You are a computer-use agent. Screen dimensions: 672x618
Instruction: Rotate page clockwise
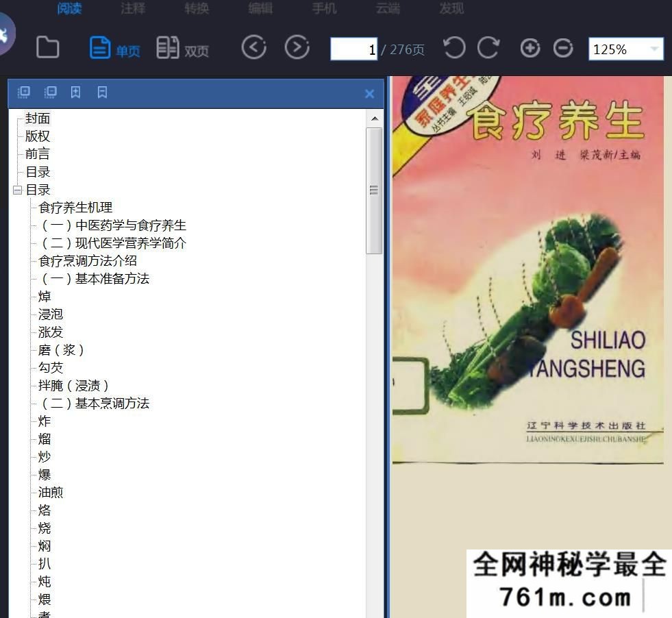[488, 47]
